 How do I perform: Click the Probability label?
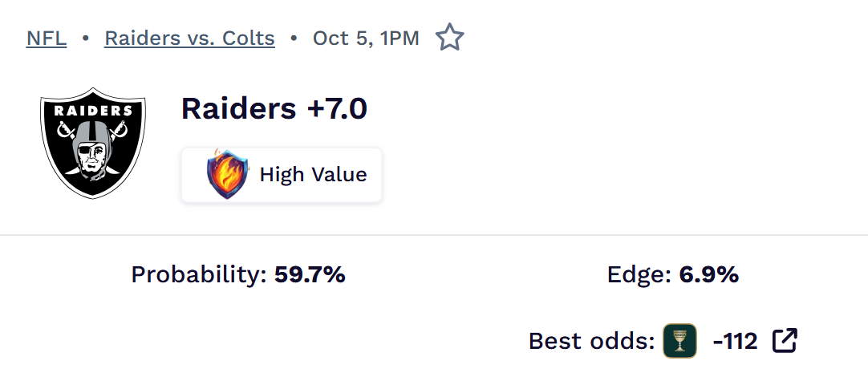pos(198,275)
